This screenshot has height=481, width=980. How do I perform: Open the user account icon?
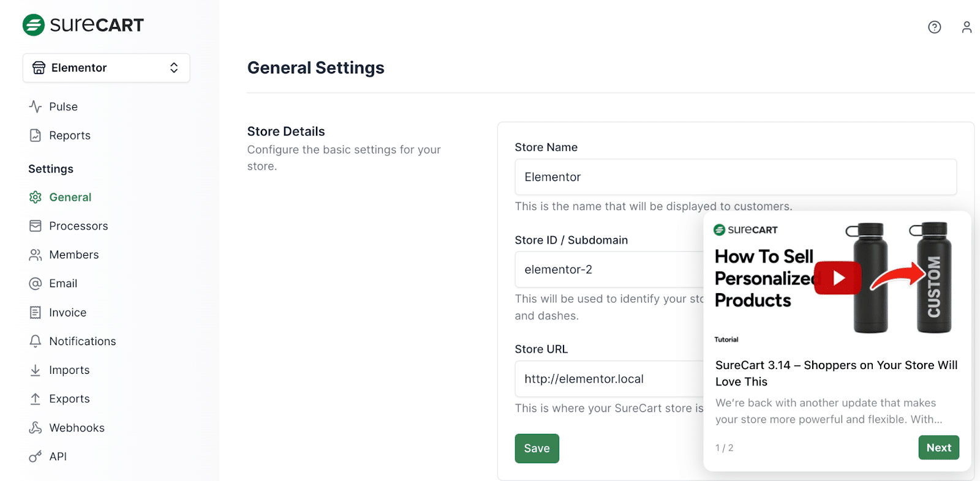(967, 27)
